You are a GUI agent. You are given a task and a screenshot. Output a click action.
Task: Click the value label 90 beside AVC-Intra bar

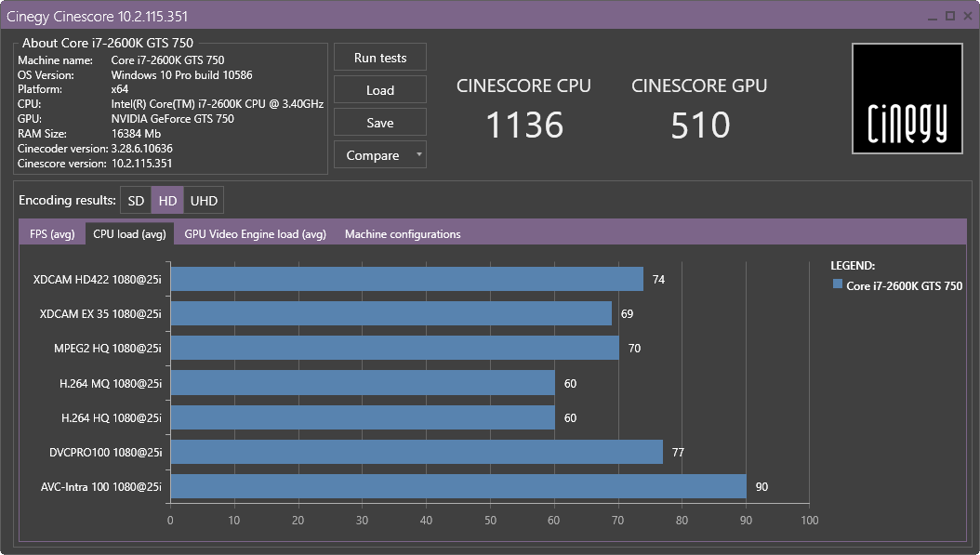point(761,487)
